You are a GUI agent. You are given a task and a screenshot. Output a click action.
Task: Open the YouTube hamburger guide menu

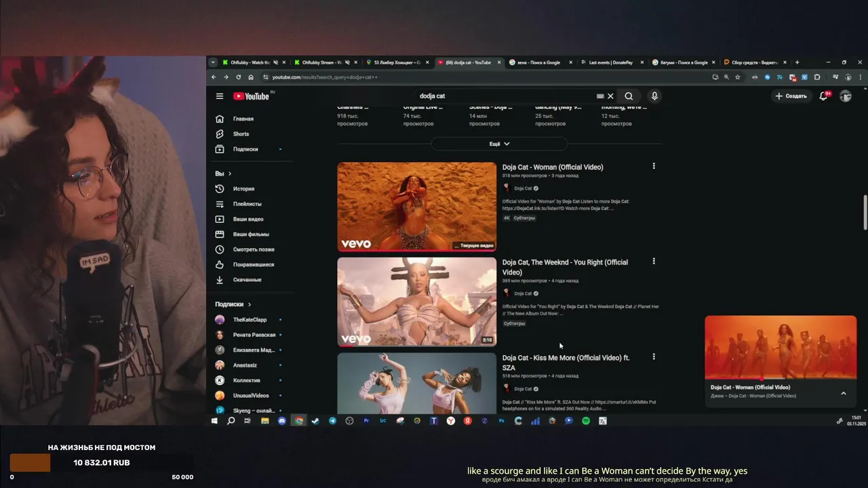219,96
